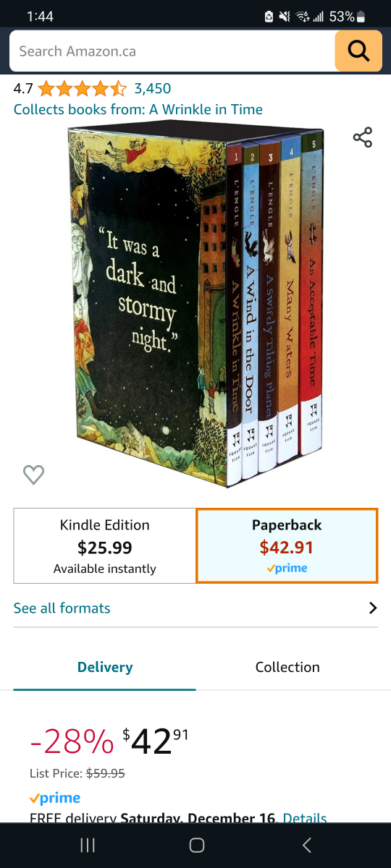Screen dimensions: 391x868
Task: Open the A Wrinkle in Time collection link
Action: 206,110
